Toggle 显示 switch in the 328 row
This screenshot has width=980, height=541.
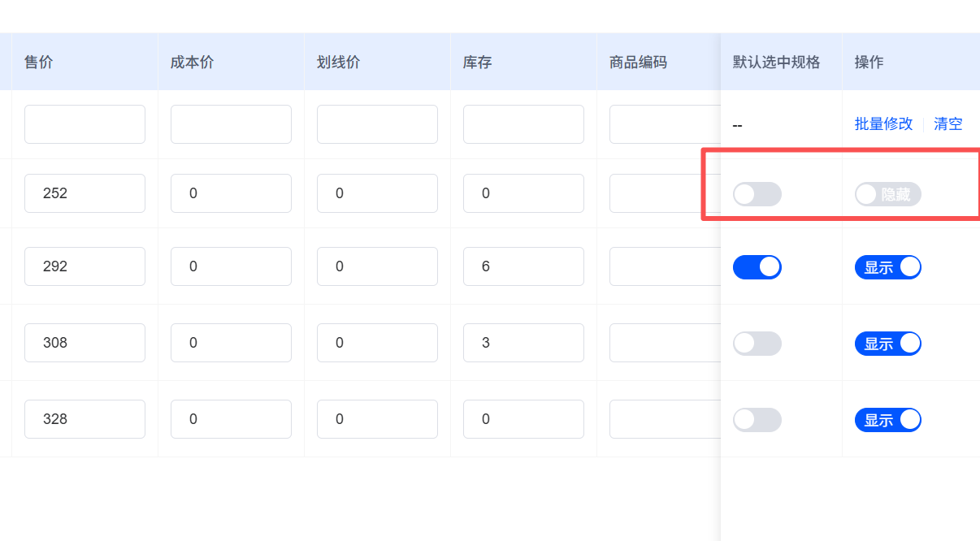887,420
